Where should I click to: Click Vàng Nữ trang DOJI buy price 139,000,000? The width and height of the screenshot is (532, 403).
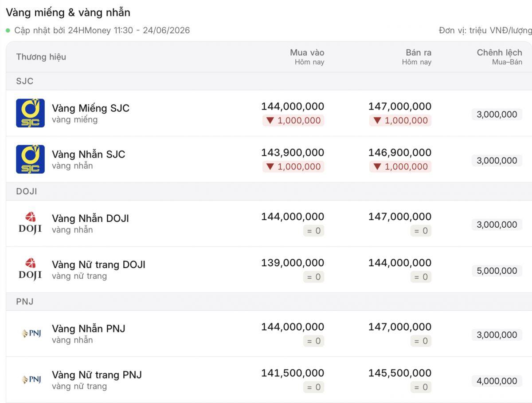(293, 263)
